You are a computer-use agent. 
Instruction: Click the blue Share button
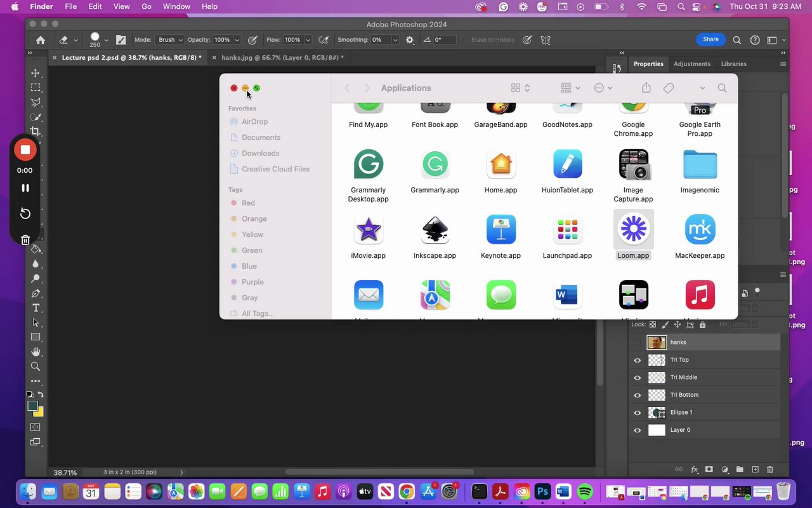tap(710, 39)
